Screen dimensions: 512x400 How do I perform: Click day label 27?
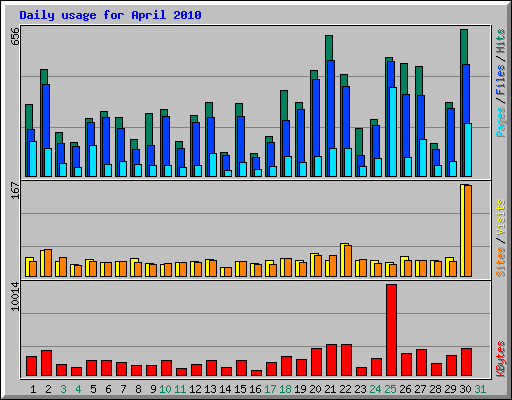pos(420,389)
